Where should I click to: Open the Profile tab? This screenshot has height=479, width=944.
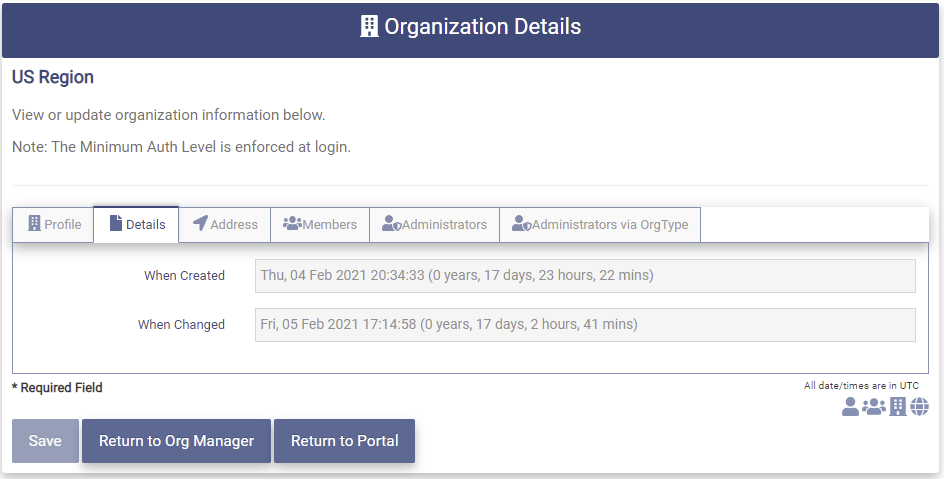tap(53, 224)
